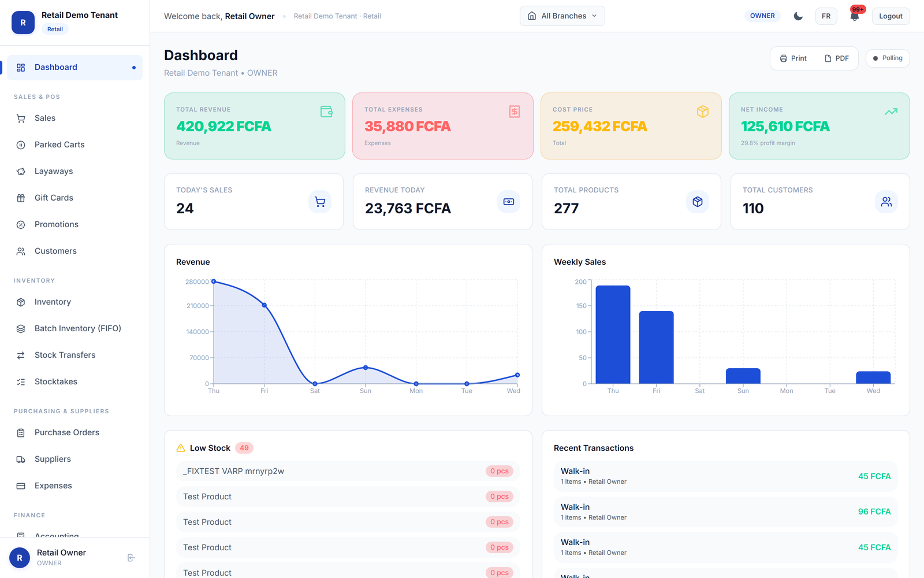Print the dashboard

point(793,58)
